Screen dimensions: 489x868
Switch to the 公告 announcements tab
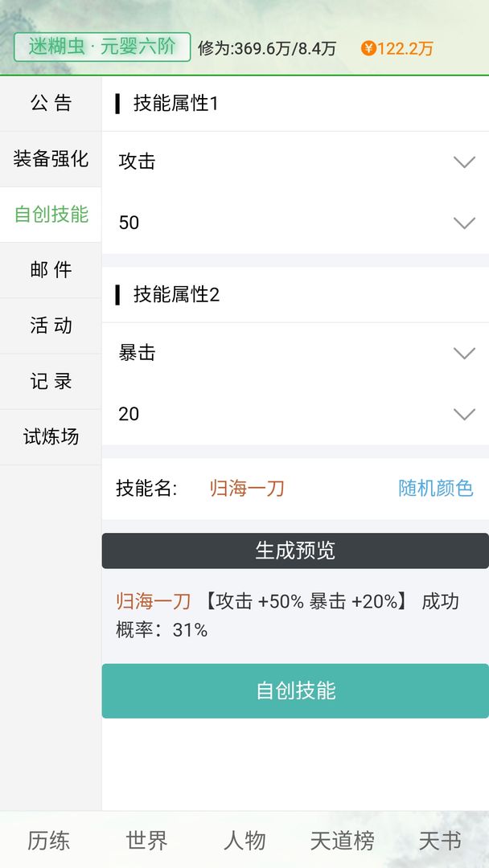coord(50,104)
